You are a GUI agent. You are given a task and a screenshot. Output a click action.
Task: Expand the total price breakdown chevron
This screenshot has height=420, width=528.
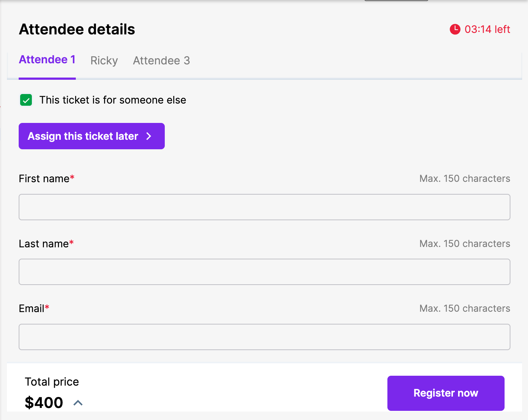(78, 403)
